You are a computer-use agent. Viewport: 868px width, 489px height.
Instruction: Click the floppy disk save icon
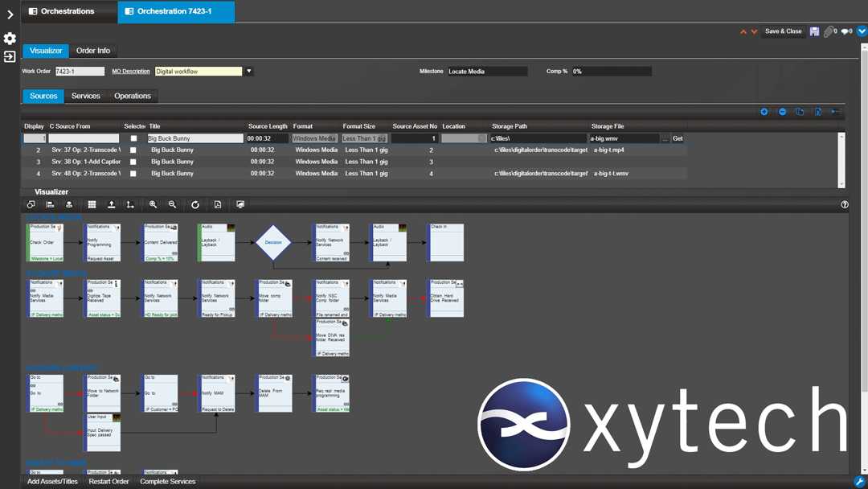click(814, 31)
